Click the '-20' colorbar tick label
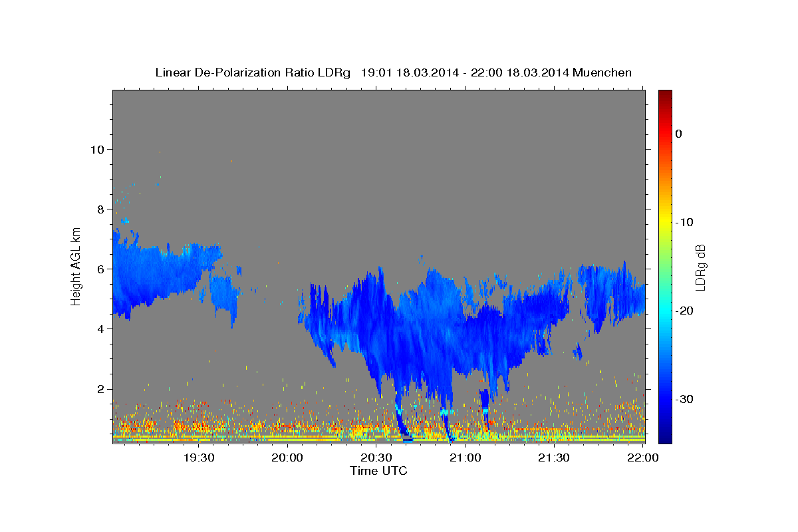 [684, 311]
